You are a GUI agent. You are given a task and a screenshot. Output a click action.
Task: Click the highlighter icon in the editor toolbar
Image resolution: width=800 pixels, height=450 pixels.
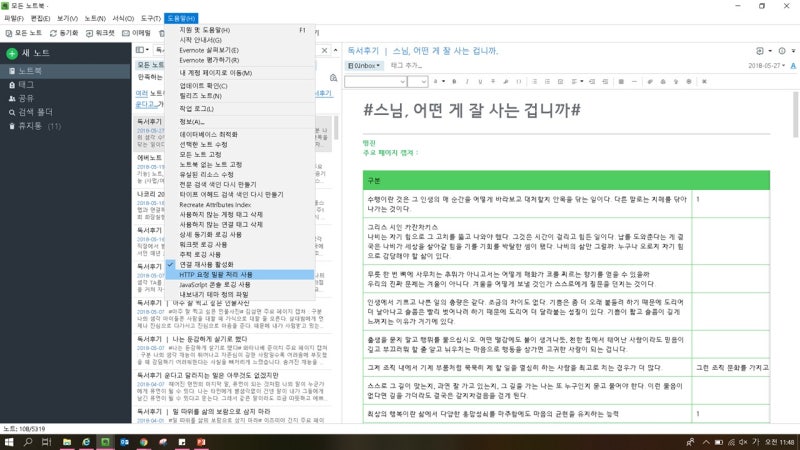coord(506,82)
